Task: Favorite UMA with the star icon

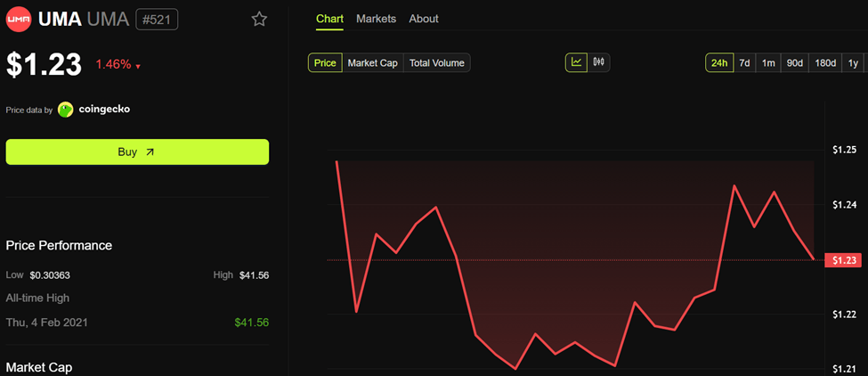Action: click(x=259, y=19)
